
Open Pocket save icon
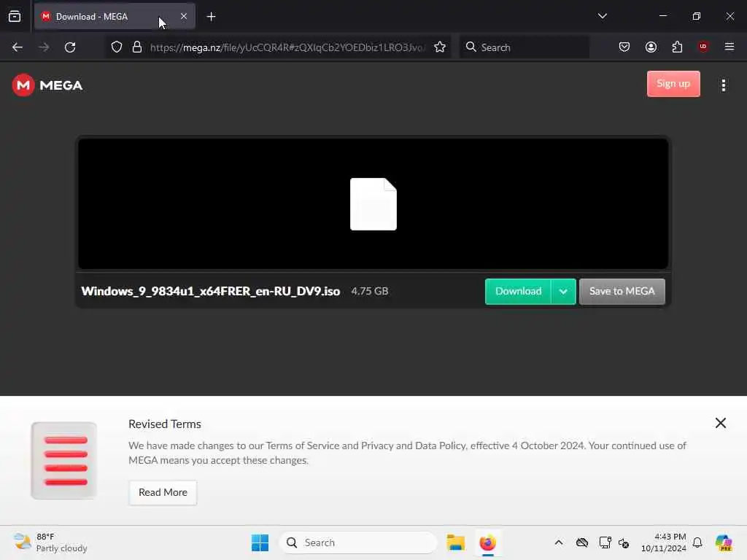[x=624, y=47]
